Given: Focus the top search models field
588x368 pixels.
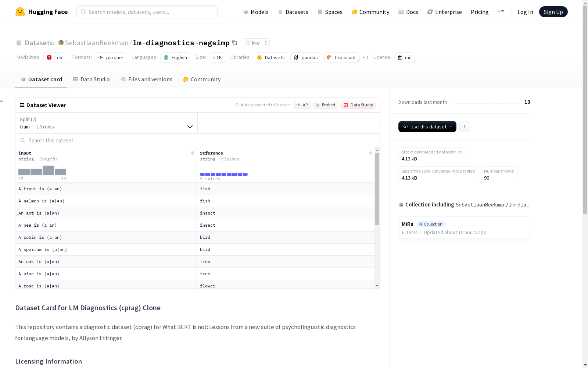Looking at the screenshot, I should click(147, 12).
